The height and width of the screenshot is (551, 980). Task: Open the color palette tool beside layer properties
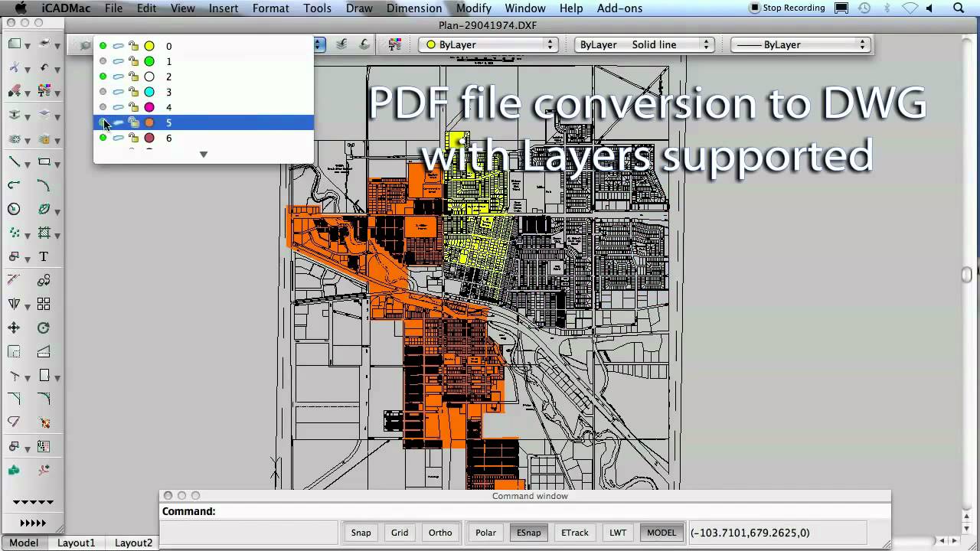pos(394,44)
